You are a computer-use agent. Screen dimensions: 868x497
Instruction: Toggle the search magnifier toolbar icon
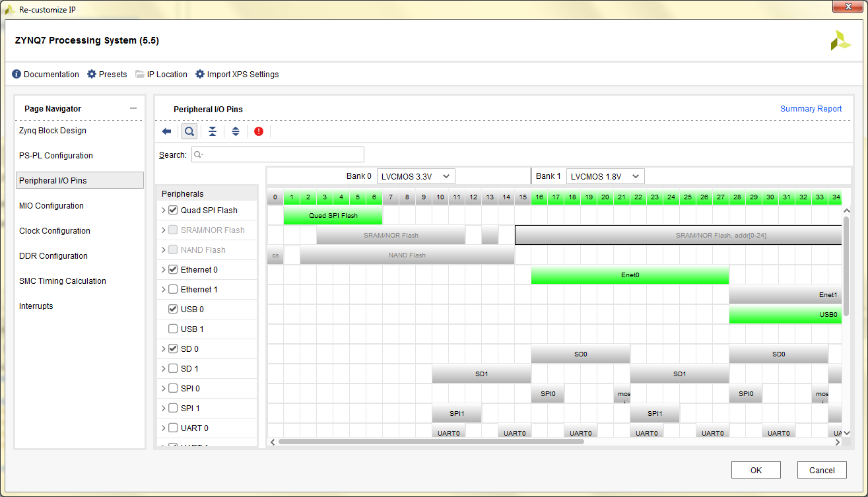pos(189,131)
